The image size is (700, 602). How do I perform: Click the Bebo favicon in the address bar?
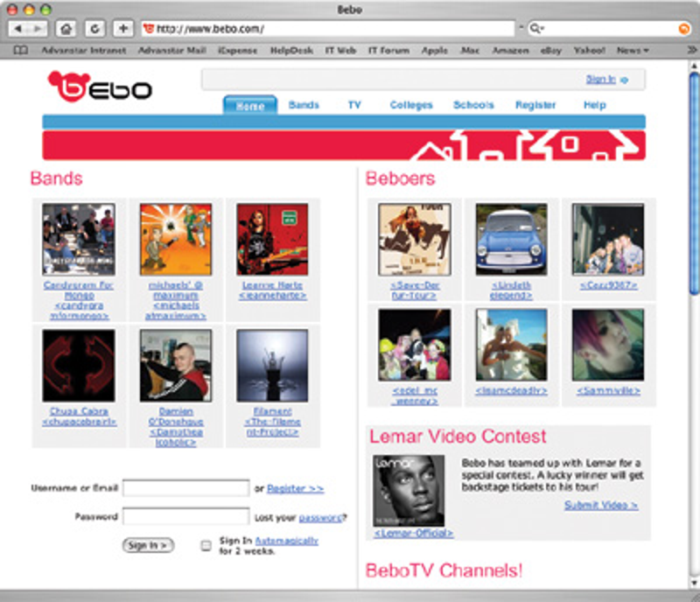(x=149, y=29)
